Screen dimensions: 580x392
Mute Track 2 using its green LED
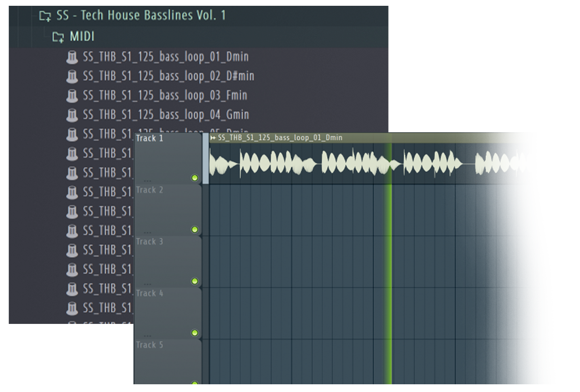pos(195,229)
